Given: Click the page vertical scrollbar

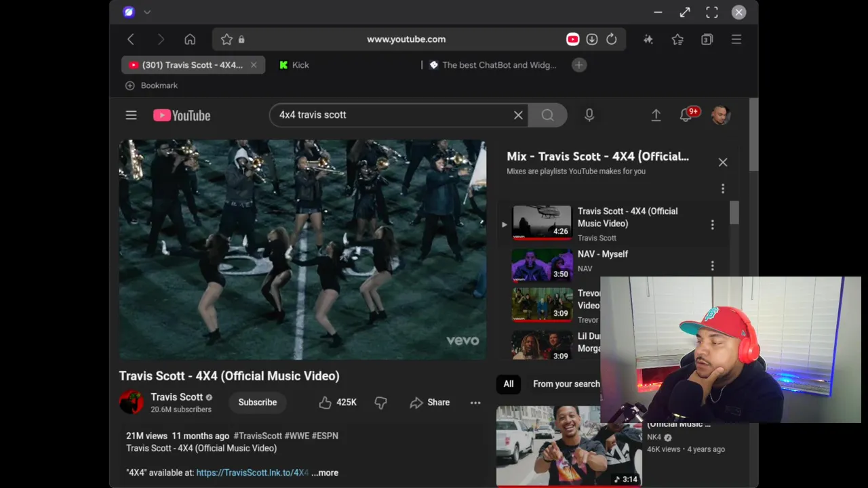Looking at the screenshot, I should (753, 134).
